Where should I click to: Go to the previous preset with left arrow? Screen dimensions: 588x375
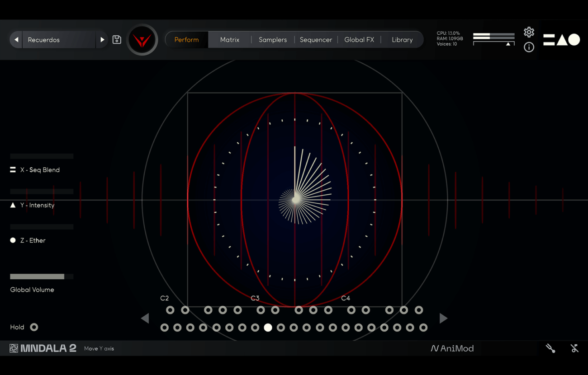(16, 40)
